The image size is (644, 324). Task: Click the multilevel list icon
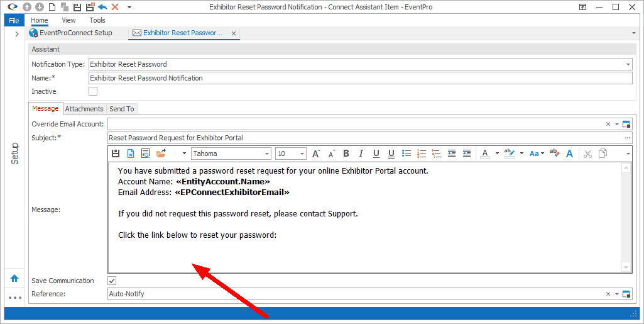[x=437, y=154]
